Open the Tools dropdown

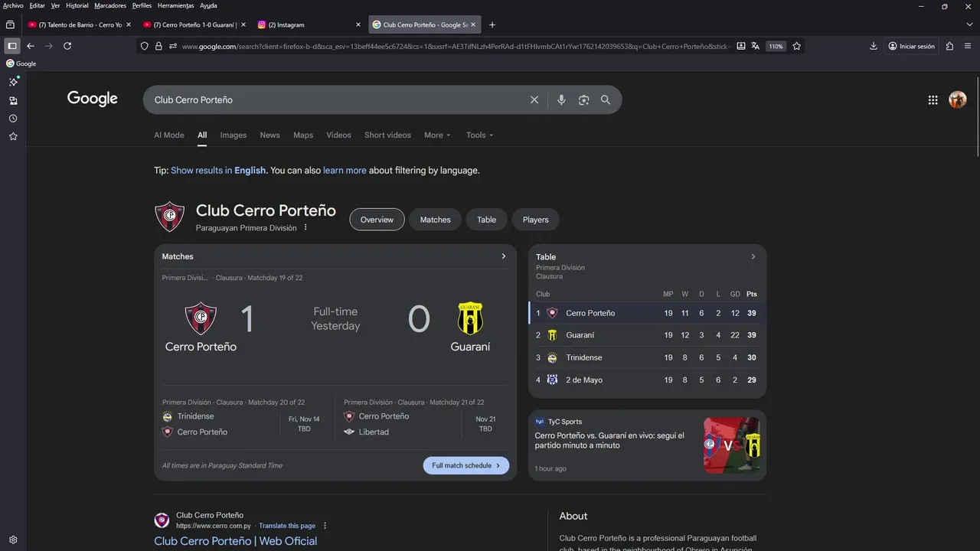point(480,135)
